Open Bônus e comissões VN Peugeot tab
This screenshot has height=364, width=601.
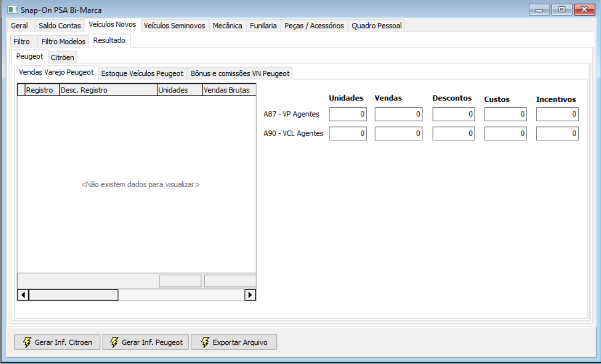[240, 73]
